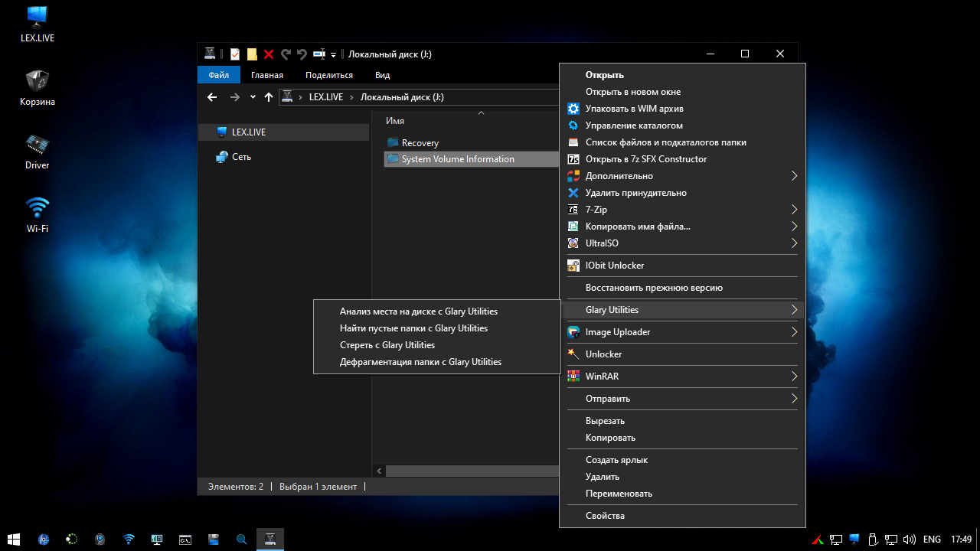Choose IObit Unlocker from context menu
The width and height of the screenshot is (980, 551).
615,266
